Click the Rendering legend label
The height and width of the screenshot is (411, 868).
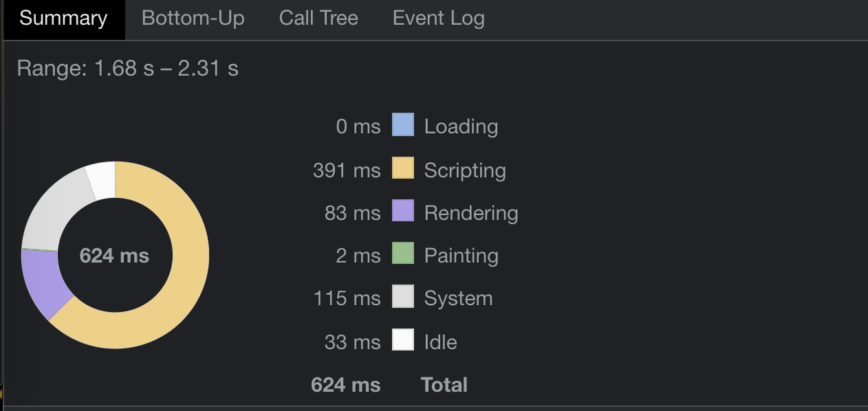[471, 213]
